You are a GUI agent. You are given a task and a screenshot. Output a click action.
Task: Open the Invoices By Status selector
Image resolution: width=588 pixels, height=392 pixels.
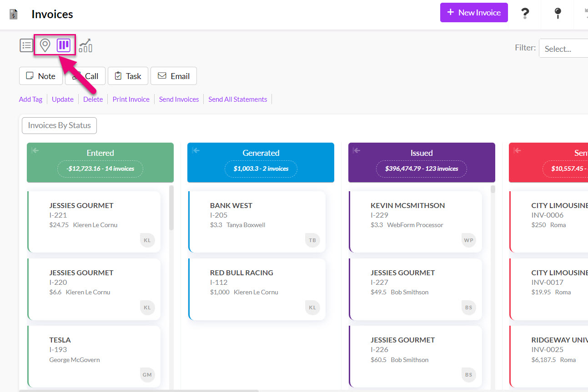(60, 125)
